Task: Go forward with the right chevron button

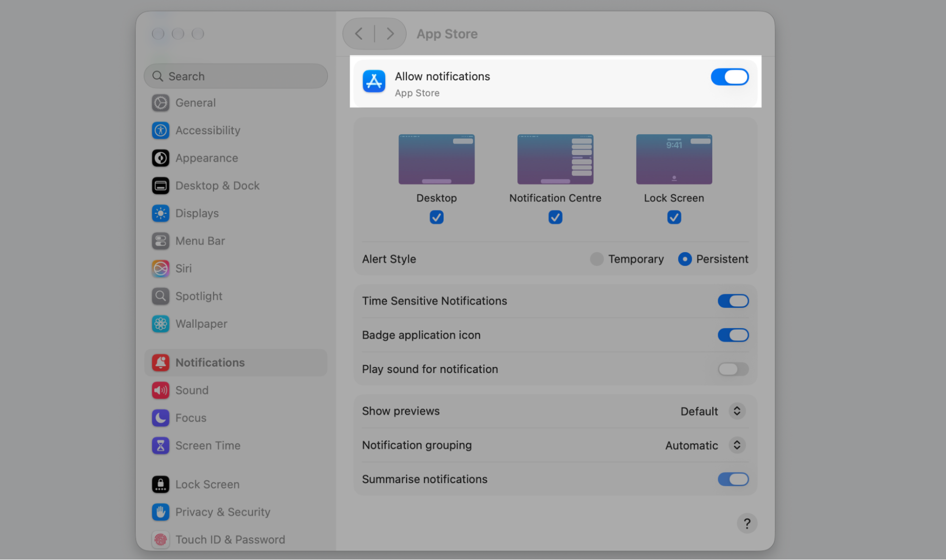Action: (x=390, y=34)
